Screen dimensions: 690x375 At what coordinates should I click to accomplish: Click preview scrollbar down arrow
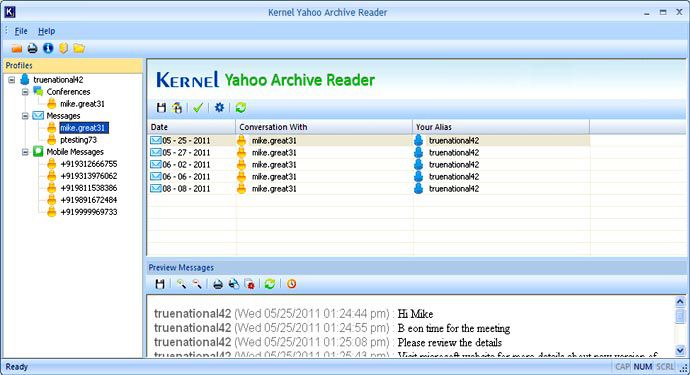[680, 350]
